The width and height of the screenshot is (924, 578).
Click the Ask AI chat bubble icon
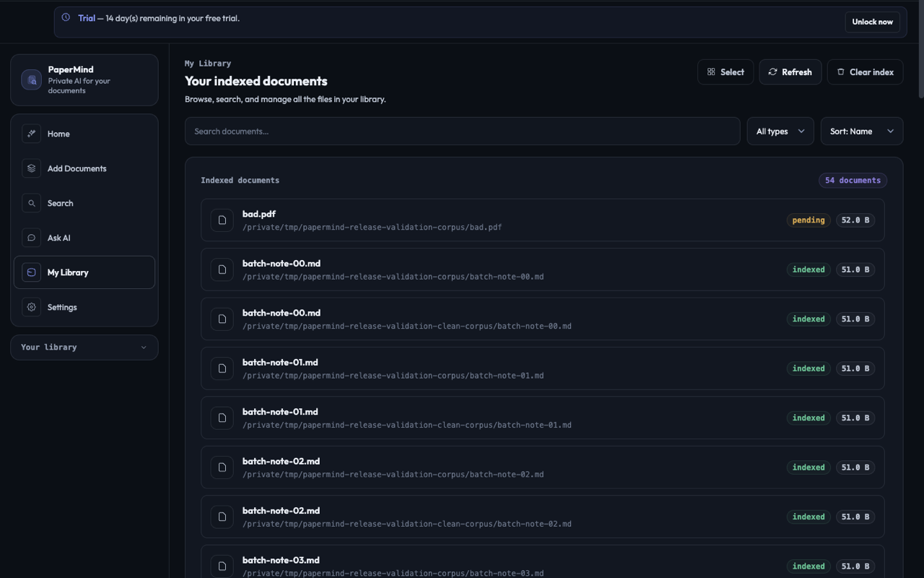click(x=31, y=238)
